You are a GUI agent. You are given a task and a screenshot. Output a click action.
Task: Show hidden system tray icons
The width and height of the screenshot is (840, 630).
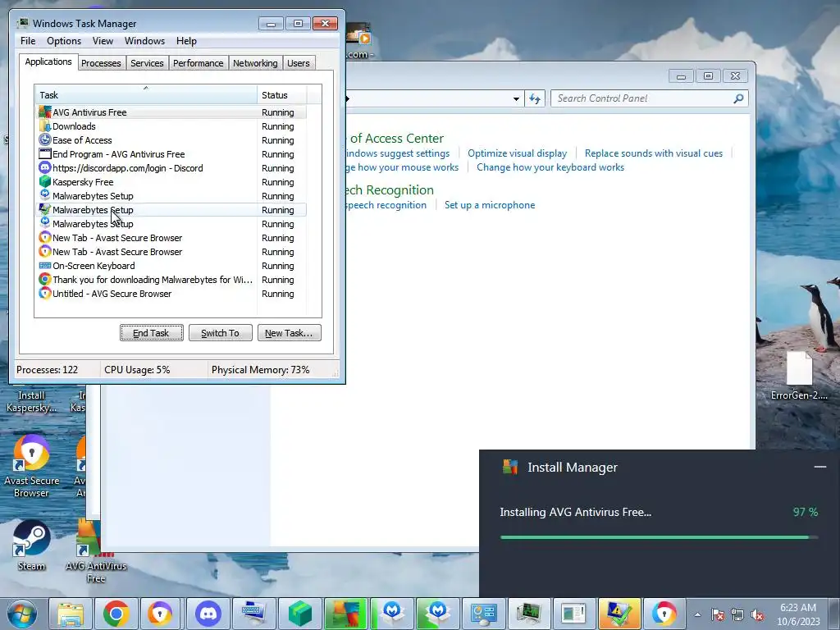[697, 614]
